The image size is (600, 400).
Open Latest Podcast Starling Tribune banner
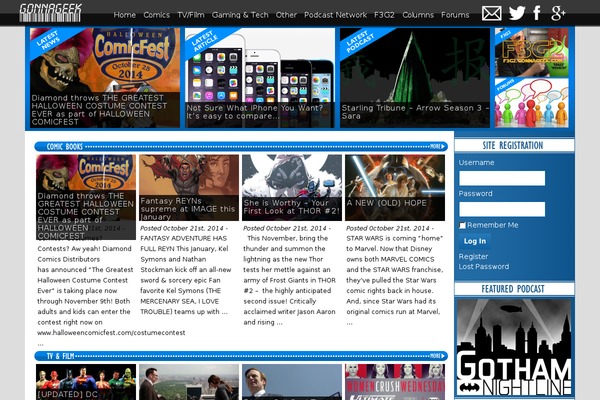415,78
